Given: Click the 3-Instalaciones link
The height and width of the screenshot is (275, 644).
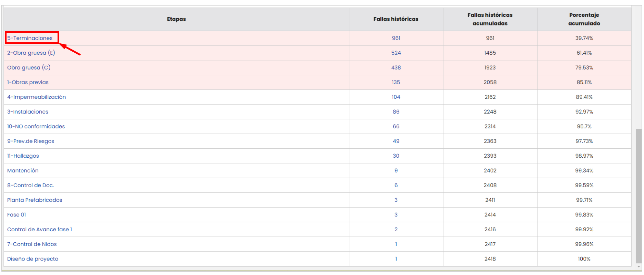Looking at the screenshot, I should 28,112.
